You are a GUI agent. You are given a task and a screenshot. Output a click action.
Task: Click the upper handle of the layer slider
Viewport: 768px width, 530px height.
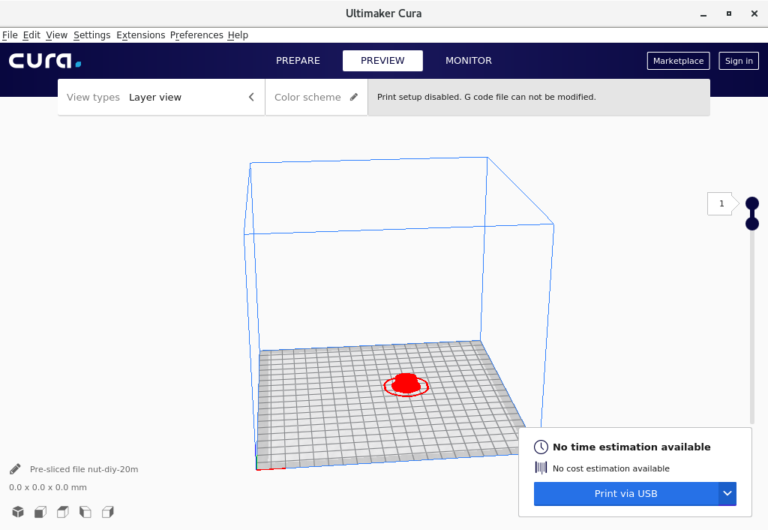752,204
